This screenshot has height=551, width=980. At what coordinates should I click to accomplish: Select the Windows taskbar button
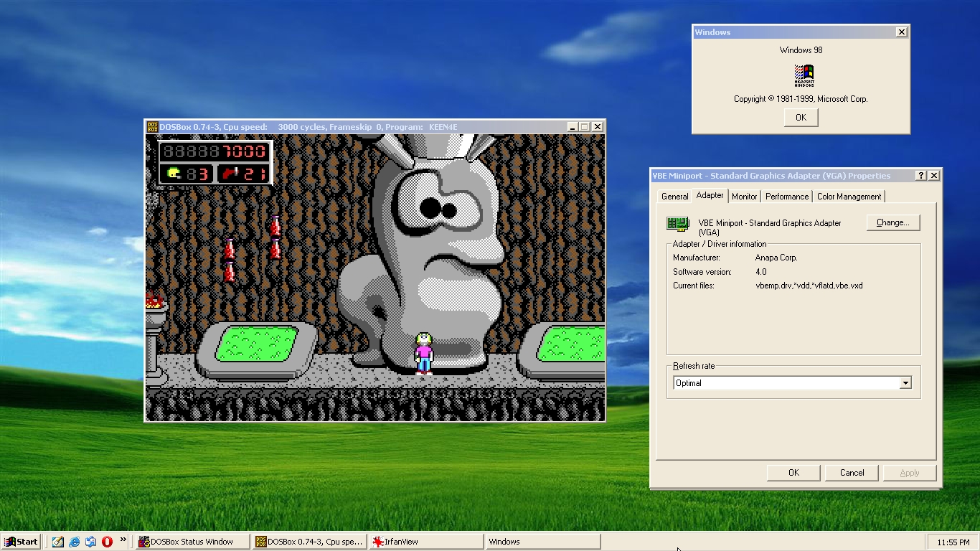click(x=543, y=542)
